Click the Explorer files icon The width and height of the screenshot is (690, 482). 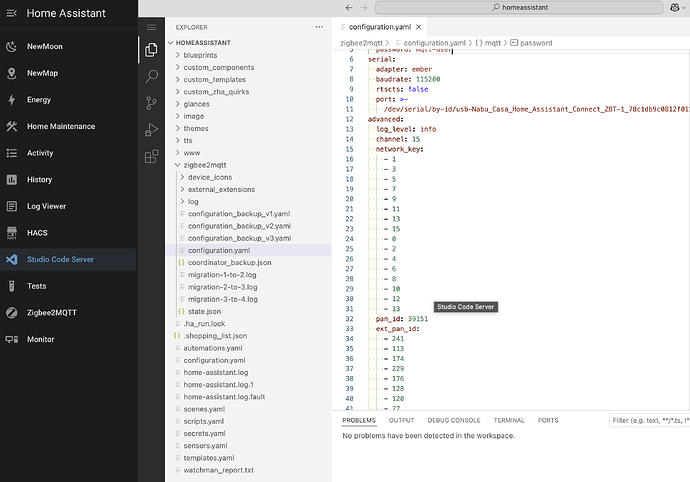point(151,49)
